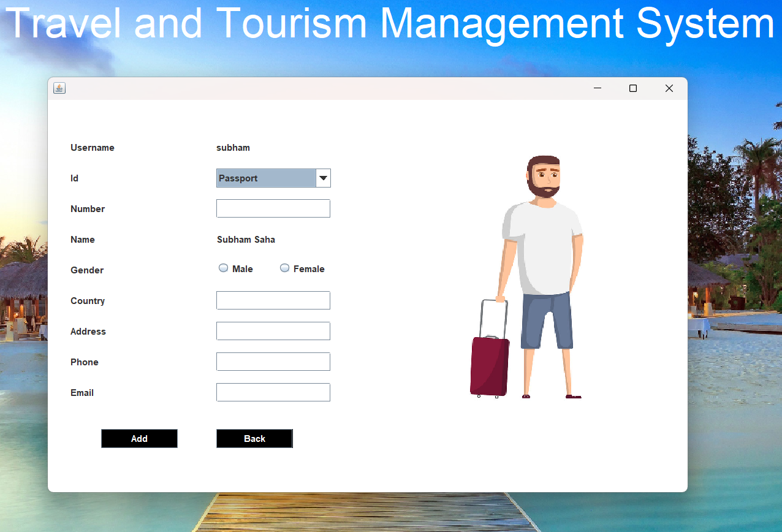
Task: Select the Phone number field
Action: tap(273, 362)
